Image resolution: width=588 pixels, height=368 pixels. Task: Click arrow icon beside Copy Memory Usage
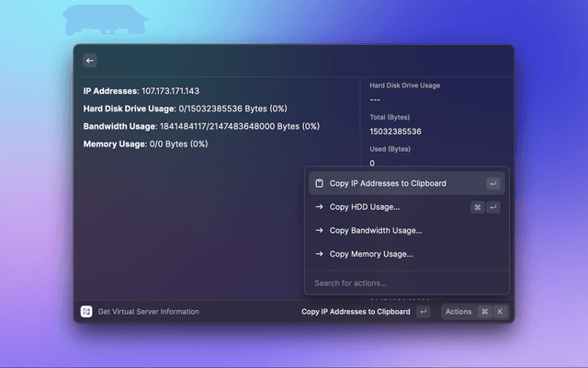pos(319,254)
